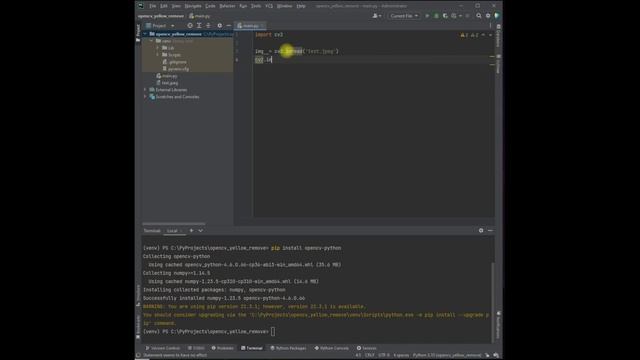Hide the Project panel with minus icon
Screen dimensions: 640x360
[x=229, y=26]
